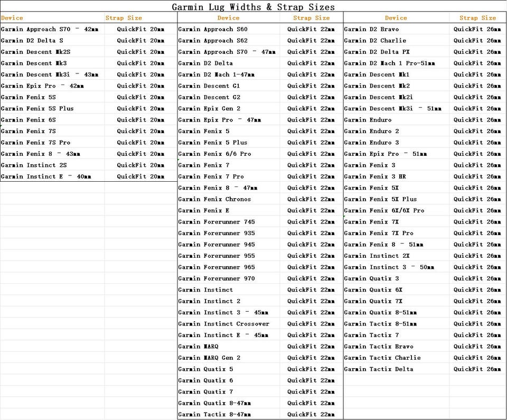The height and width of the screenshot is (420, 507).
Task: Select the 'Garmin Tactix 8-47mm' cell
Action: 229,414
